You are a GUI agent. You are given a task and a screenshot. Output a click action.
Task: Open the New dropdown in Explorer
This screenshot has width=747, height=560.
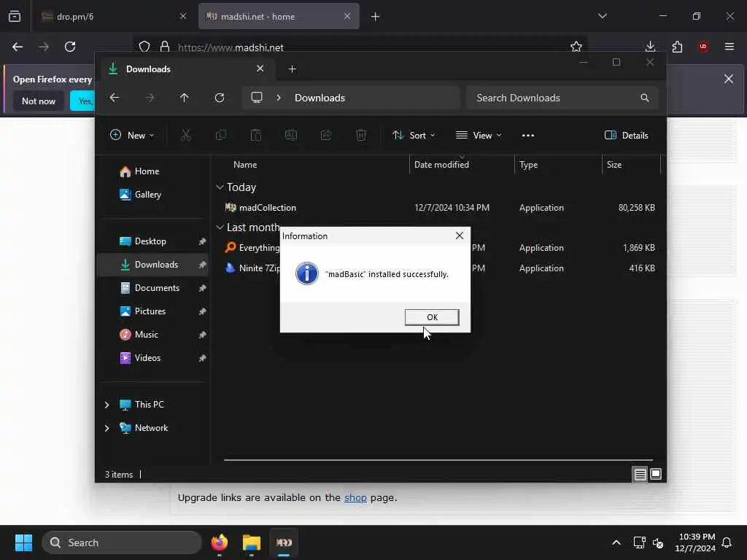click(132, 135)
